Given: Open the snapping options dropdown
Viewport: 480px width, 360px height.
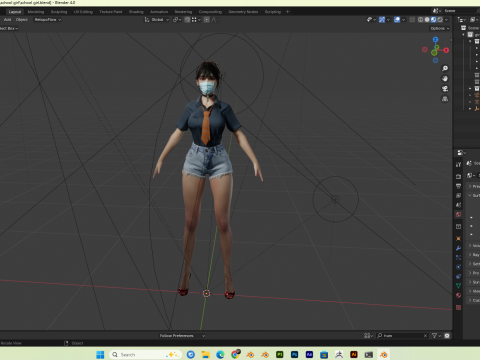Looking at the screenshot, I should [196, 20].
